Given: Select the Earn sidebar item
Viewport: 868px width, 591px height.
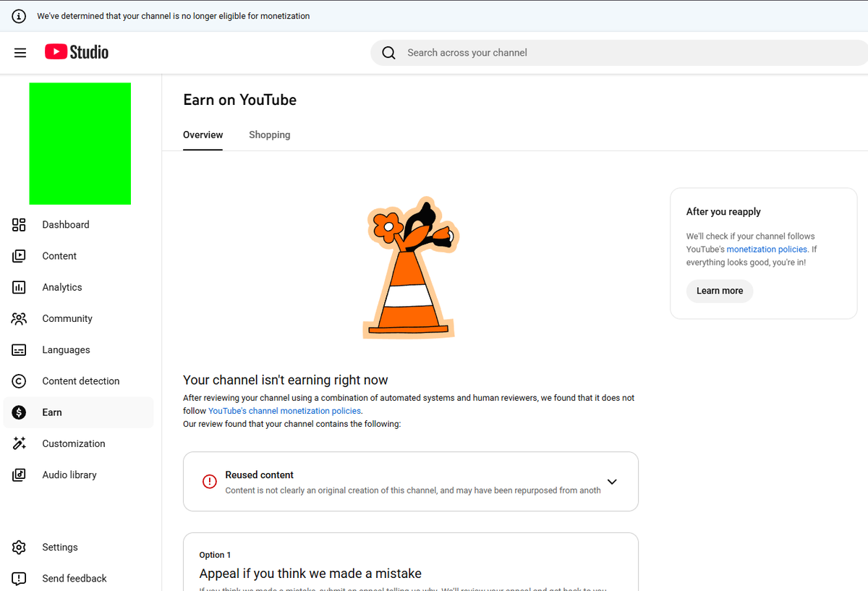Looking at the screenshot, I should (x=78, y=412).
